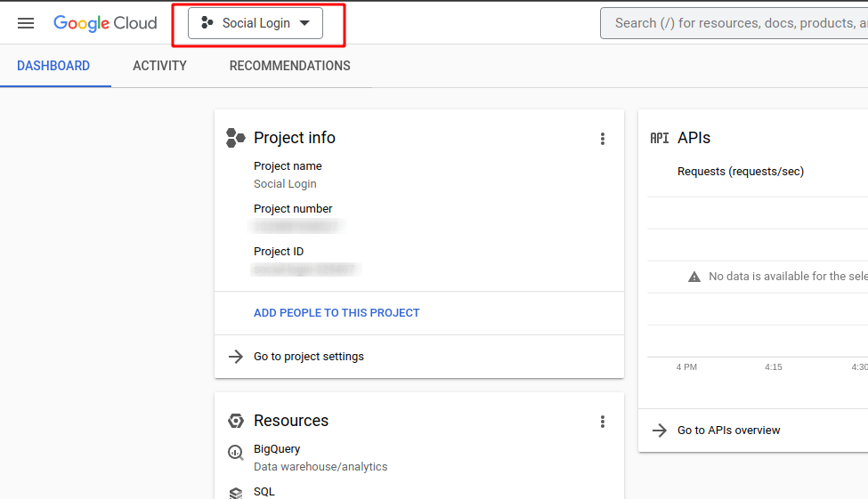This screenshot has width=868, height=499.
Task: Focus the resource search box
Action: [x=734, y=23]
